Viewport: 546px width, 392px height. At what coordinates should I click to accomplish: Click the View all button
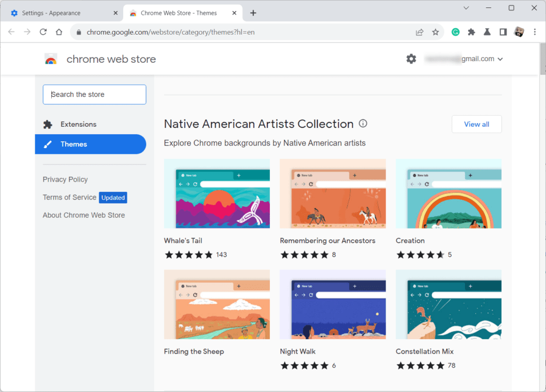coord(476,124)
